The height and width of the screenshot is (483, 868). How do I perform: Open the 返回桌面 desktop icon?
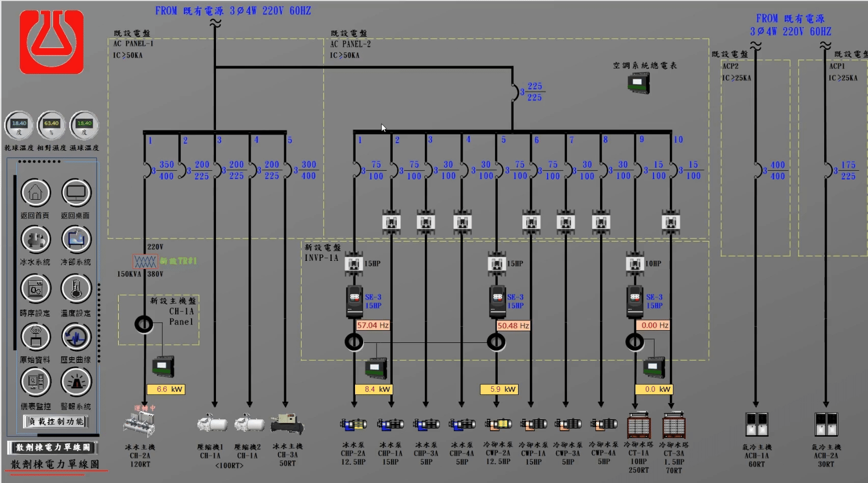pyautogui.click(x=76, y=194)
